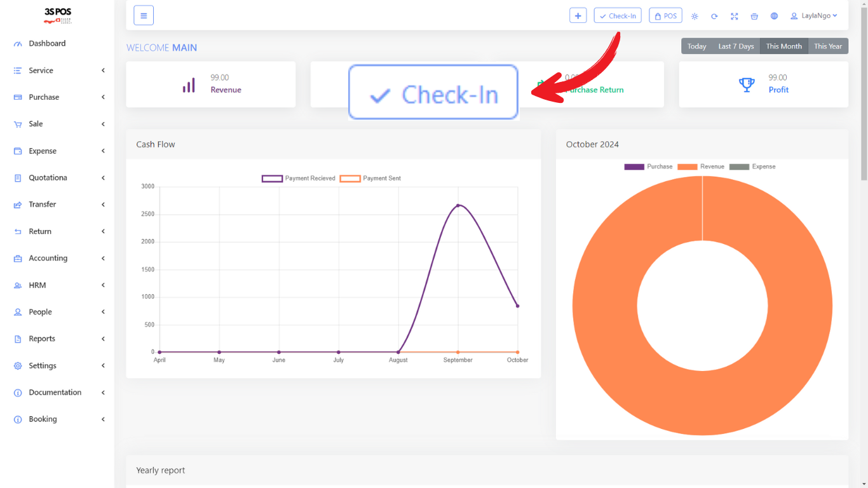Open the POS button in header
Screen dimensions: 868x488
[x=665, y=16]
